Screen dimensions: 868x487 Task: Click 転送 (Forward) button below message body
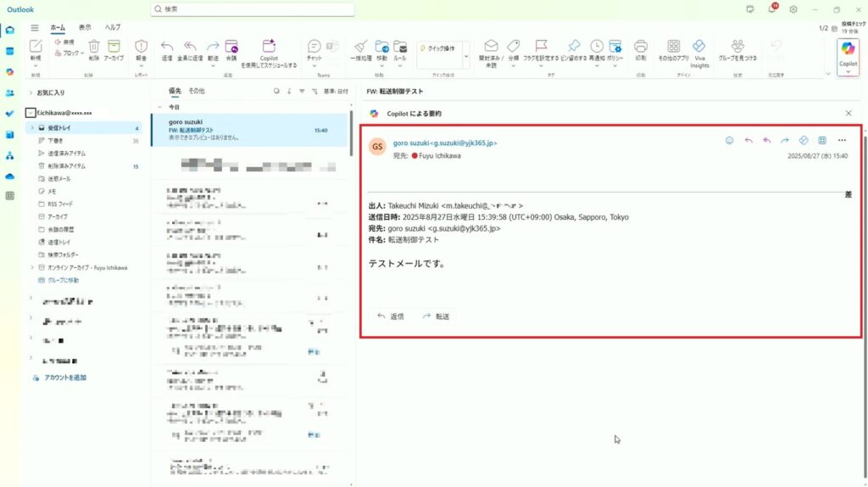click(x=435, y=316)
